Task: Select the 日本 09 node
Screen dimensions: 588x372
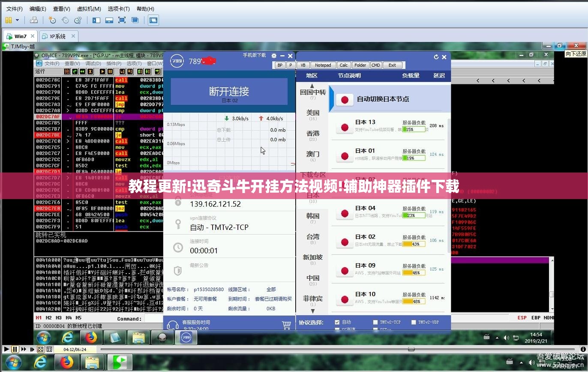Action: click(x=388, y=269)
